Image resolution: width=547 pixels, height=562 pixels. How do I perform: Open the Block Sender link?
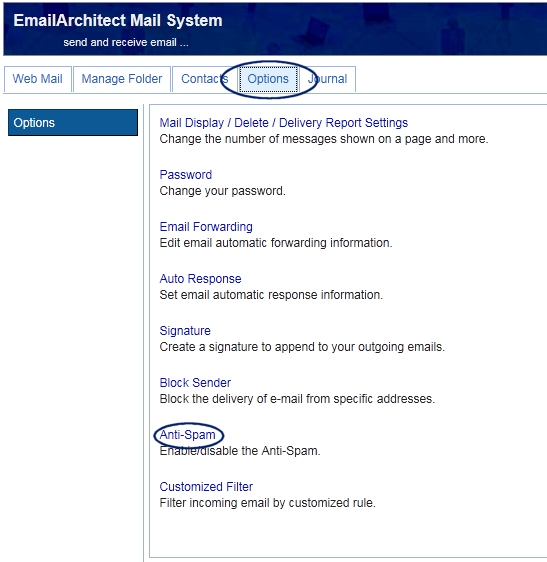tap(195, 382)
